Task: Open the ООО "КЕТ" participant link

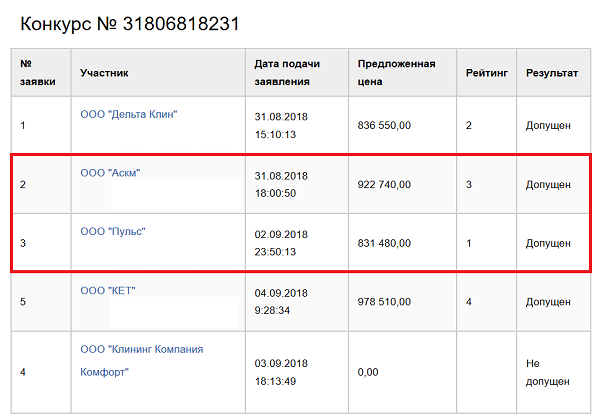Action: pyautogui.click(x=107, y=290)
